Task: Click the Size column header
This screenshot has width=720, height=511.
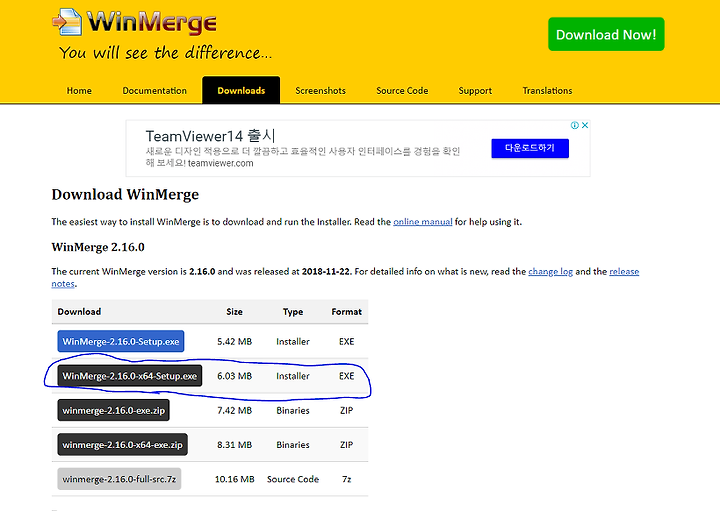Action: (x=235, y=312)
